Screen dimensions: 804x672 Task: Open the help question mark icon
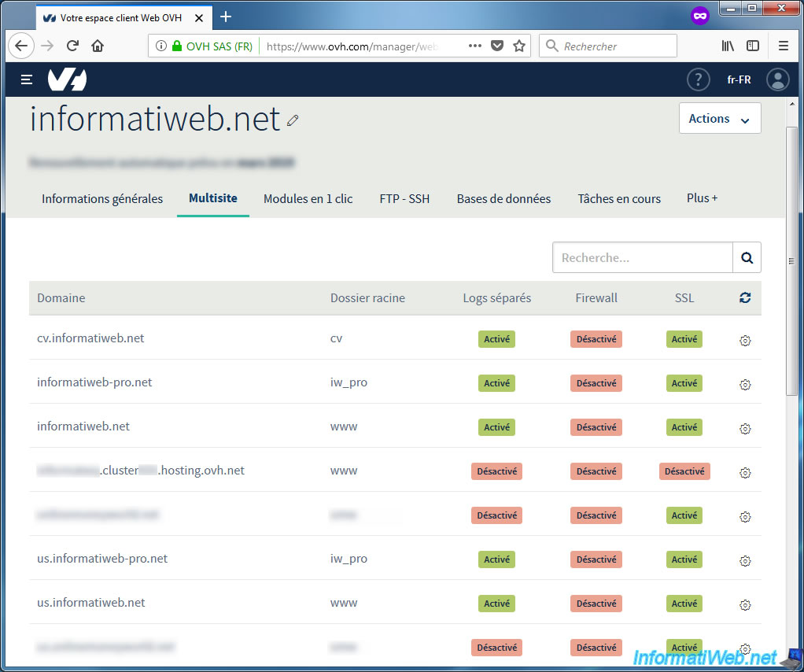pos(698,79)
